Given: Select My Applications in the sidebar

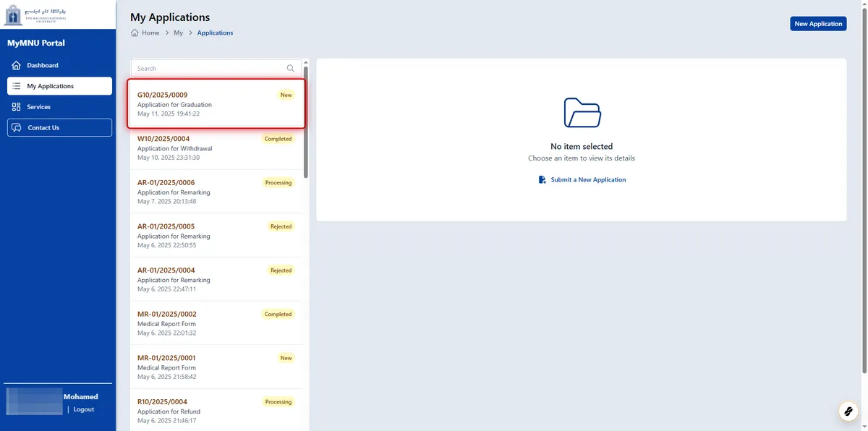Looking at the screenshot, I should tap(59, 86).
